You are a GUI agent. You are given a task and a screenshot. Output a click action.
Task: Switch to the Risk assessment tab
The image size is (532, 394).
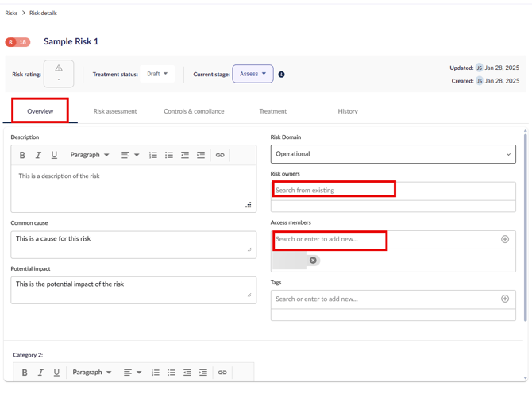(x=115, y=111)
